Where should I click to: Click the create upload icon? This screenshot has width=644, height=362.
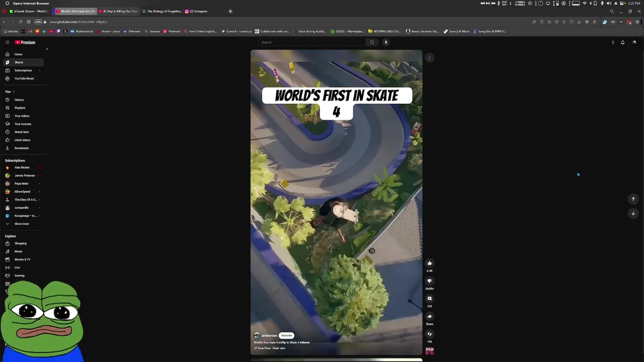pyautogui.click(x=613, y=42)
